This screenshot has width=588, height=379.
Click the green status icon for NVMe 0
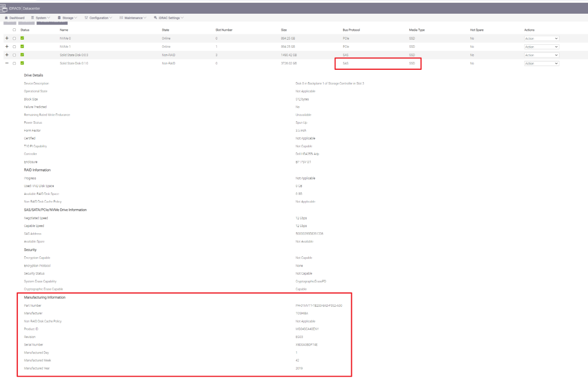pyautogui.click(x=22, y=38)
